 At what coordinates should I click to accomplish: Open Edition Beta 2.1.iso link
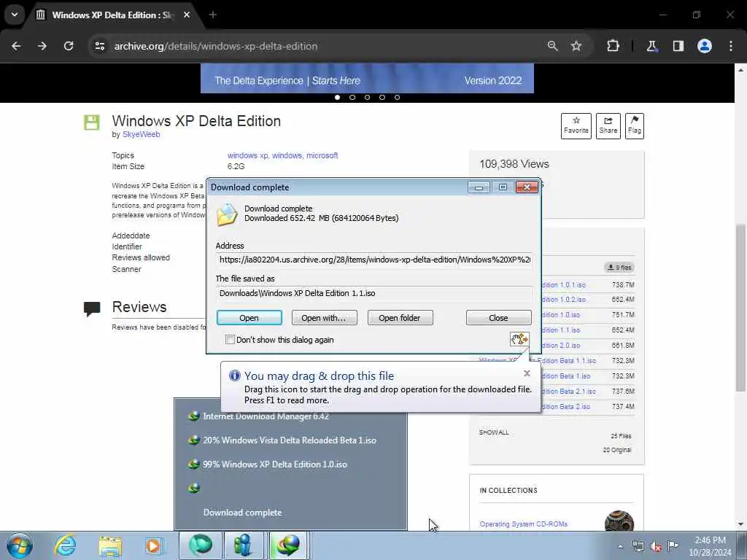click(568, 391)
